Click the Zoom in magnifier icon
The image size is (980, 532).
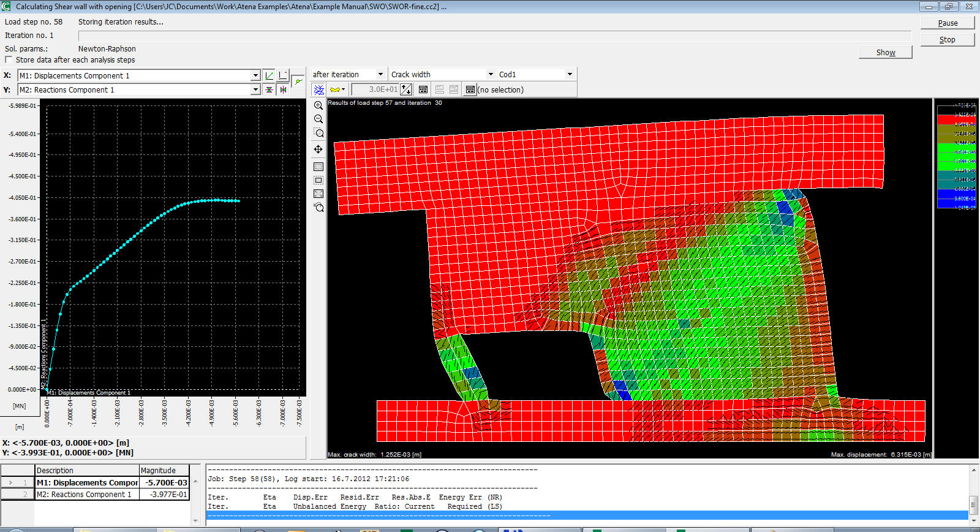[318, 105]
